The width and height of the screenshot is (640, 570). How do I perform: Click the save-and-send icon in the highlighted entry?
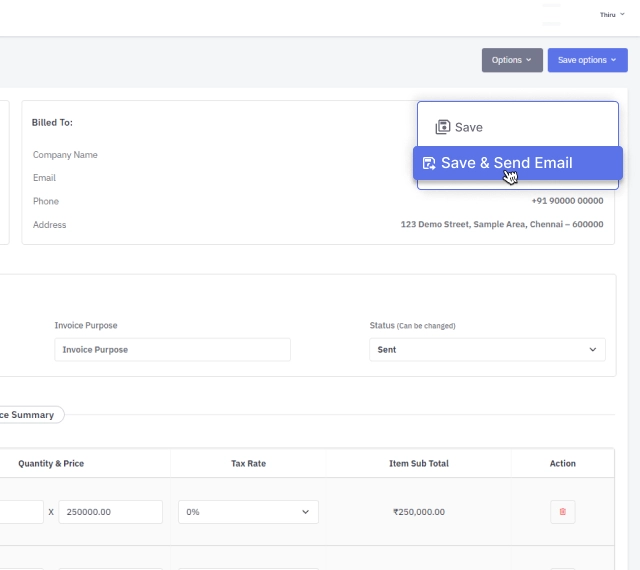[429, 163]
